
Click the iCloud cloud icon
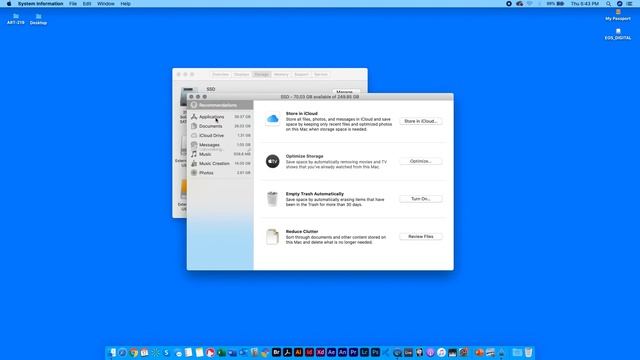(x=272, y=119)
